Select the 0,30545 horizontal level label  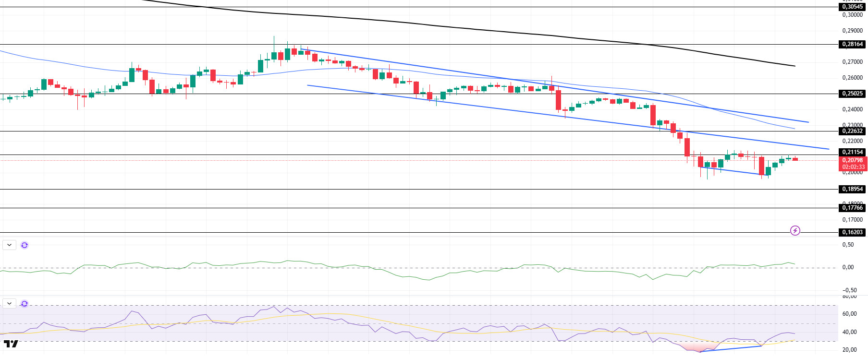pos(853,7)
